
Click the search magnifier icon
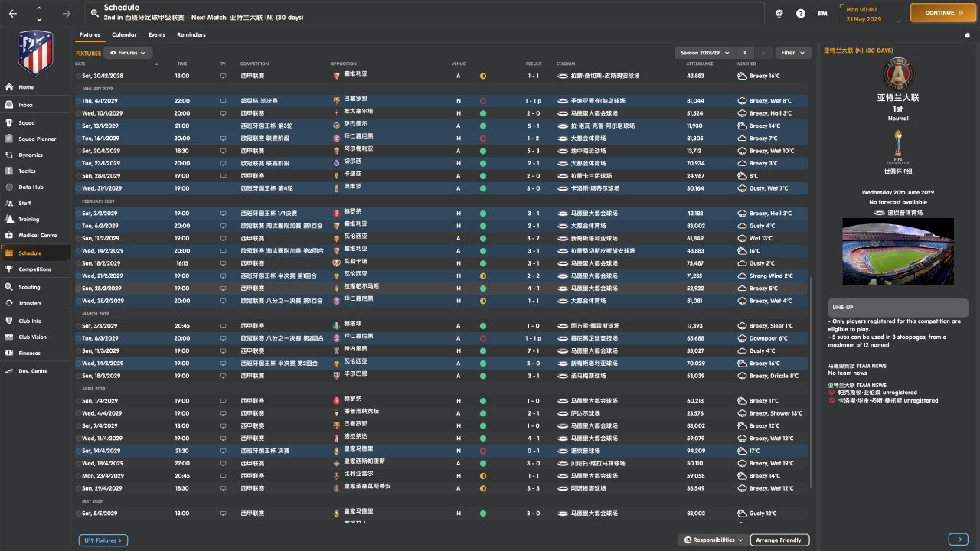[x=94, y=13]
